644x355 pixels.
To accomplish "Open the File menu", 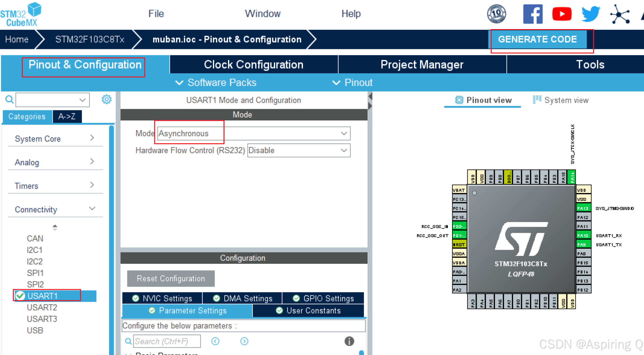I will point(156,14).
